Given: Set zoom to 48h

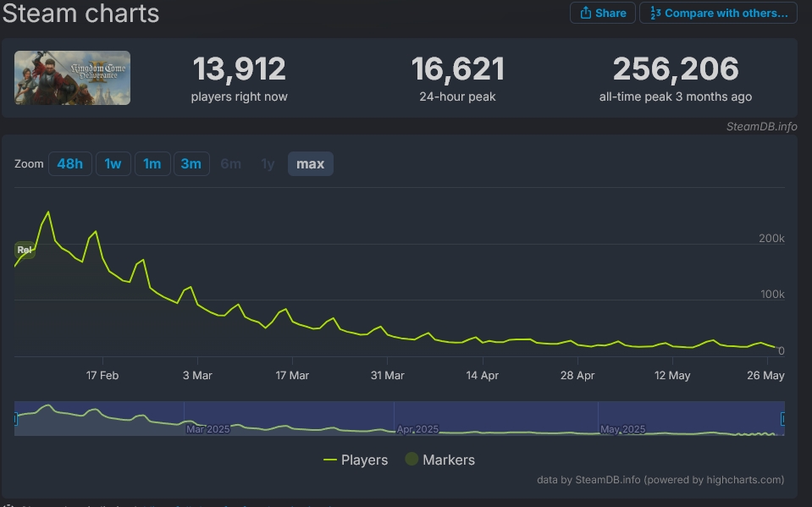Looking at the screenshot, I should (x=70, y=163).
